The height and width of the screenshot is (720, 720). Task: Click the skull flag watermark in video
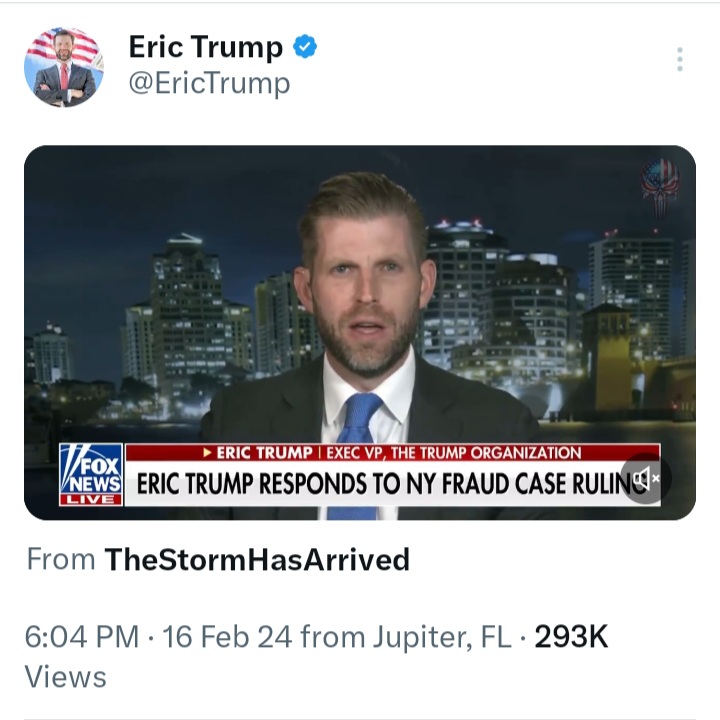coord(660,188)
